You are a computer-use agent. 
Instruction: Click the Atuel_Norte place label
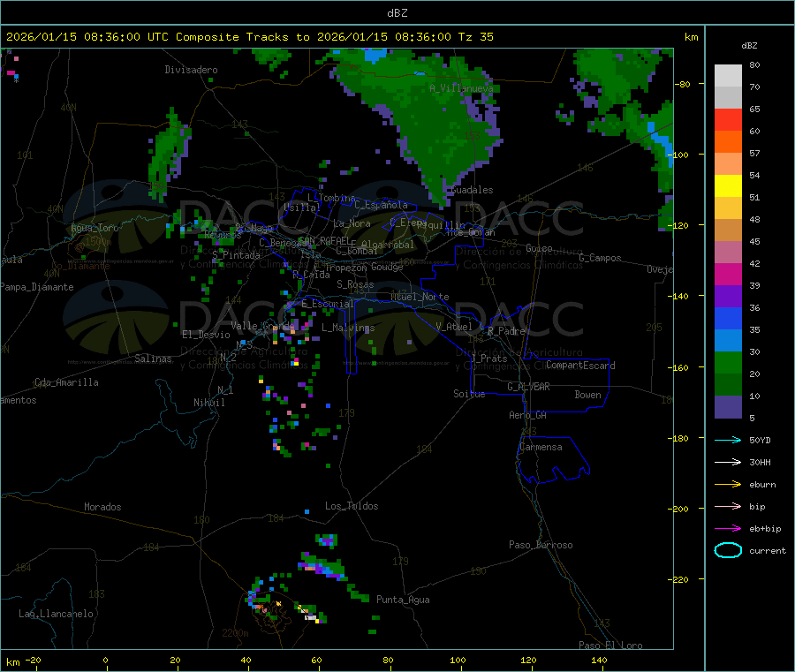(420, 297)
